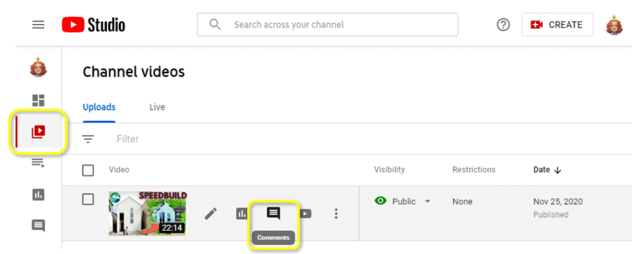Open the video's Comments icon in the row

pyautogui.click(x=273, y=213)
